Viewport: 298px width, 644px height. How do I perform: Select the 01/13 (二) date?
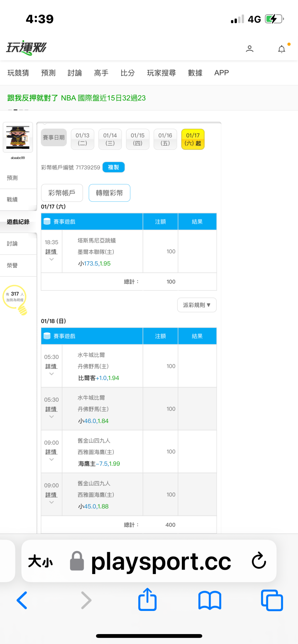[83, 139]
